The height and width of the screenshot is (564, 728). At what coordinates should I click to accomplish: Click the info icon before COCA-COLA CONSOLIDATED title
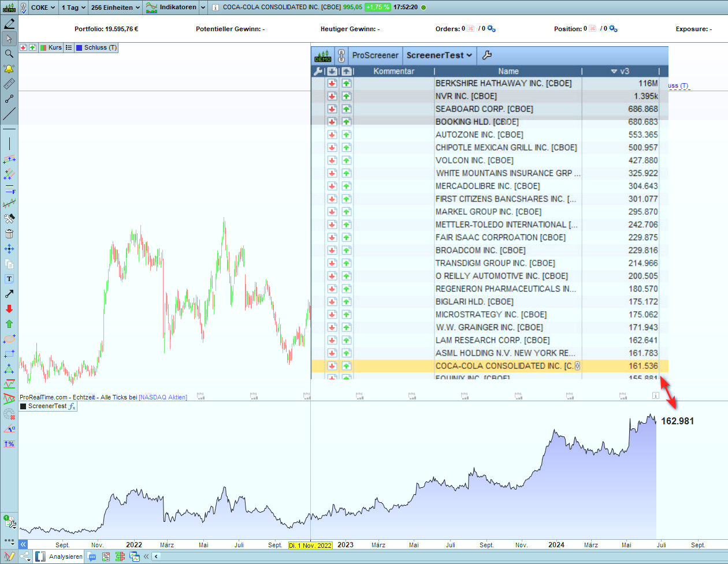tap(215, 8)
